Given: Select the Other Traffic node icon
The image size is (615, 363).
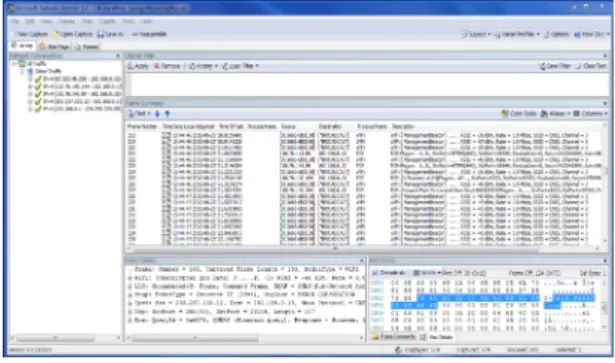Looking at the screenshot, I should point(30,71).
